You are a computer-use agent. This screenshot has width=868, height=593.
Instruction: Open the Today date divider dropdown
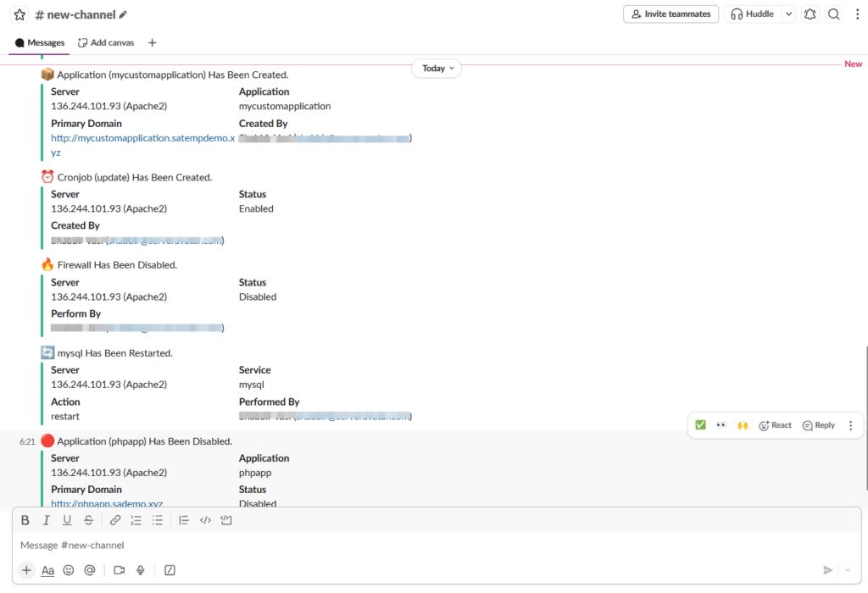[436, 68]
